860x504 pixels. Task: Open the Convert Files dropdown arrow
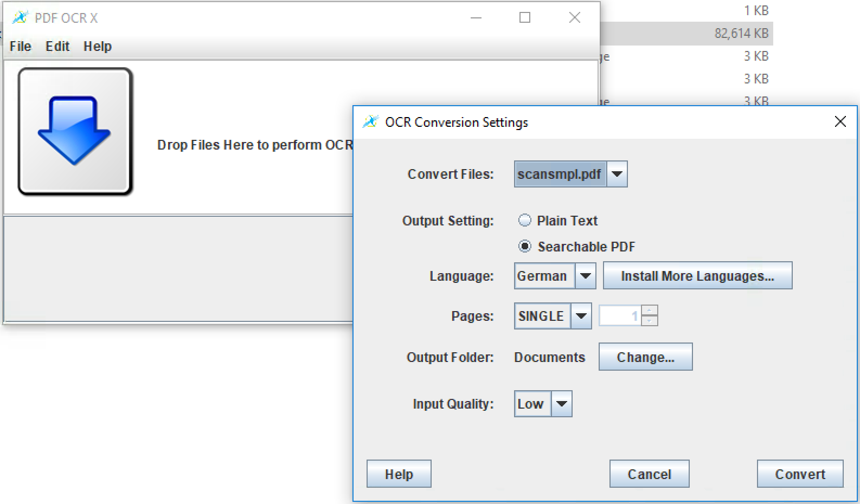[x=617, y=174]
